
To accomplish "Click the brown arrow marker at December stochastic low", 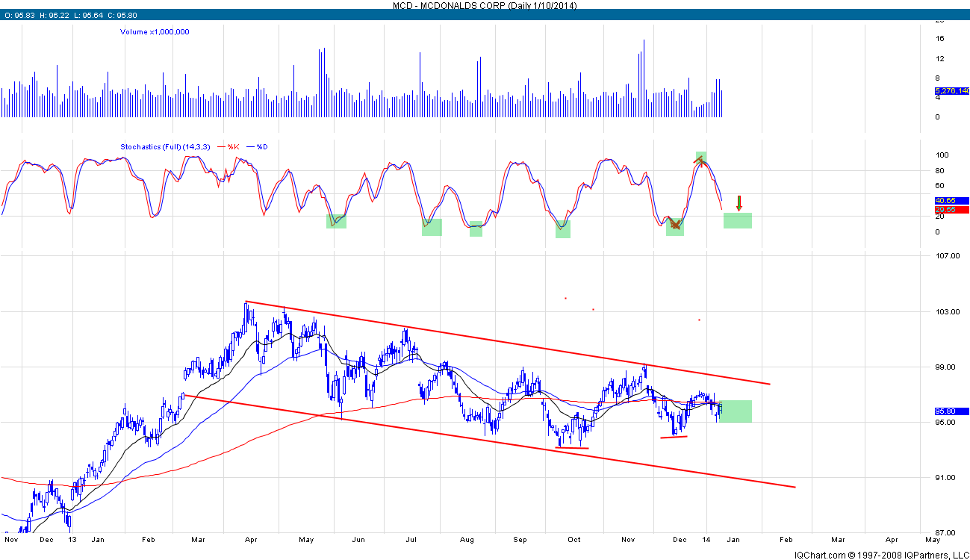I will click(x=675, y=225).
